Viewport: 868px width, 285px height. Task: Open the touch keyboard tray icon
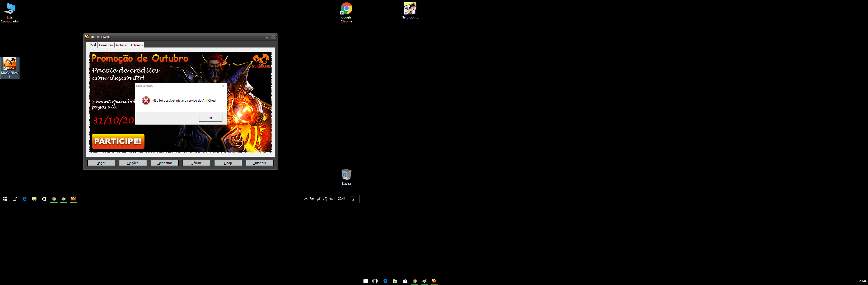pyautogui.click(x=332, y=199)
